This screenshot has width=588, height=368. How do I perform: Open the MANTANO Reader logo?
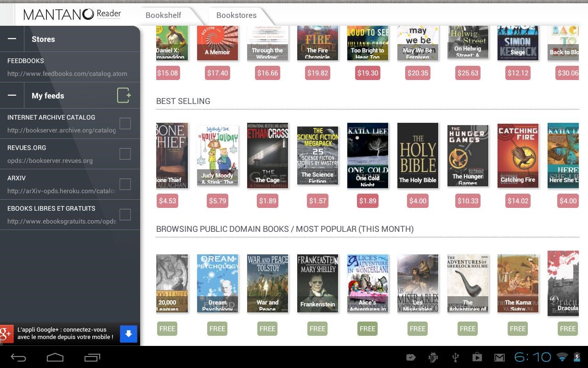tap(71, 14)
